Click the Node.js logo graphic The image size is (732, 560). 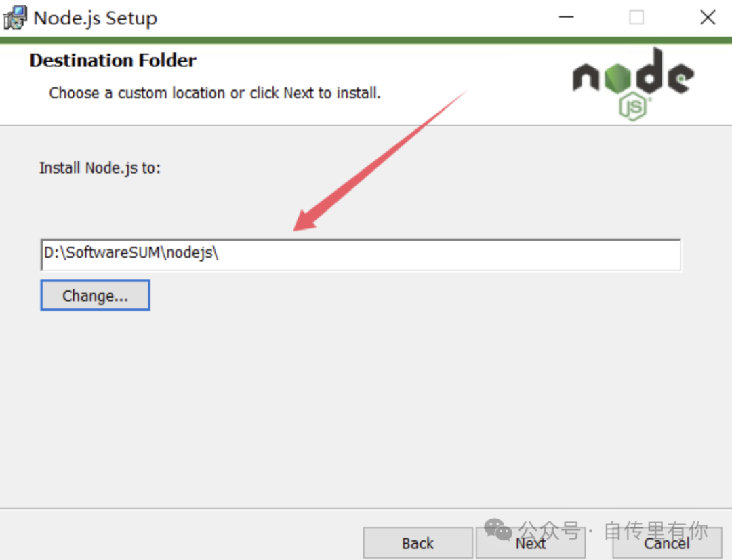[x=633, y=84]
